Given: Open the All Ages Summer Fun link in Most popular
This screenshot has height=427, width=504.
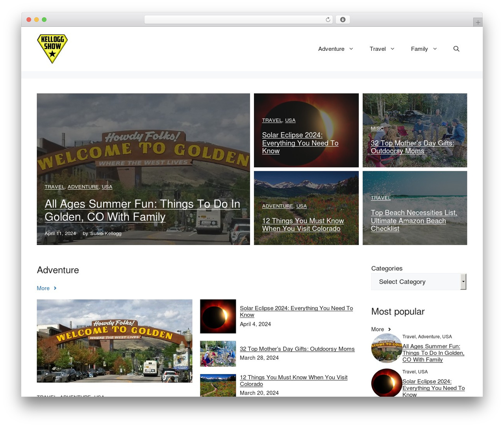Looking at the screenshot, I should point(433,353).
